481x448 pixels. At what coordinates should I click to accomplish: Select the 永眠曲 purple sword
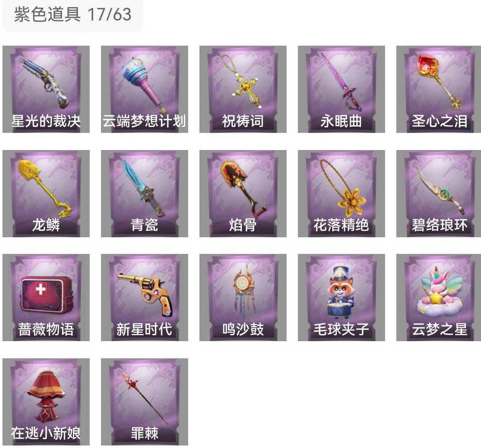(342, 89)
